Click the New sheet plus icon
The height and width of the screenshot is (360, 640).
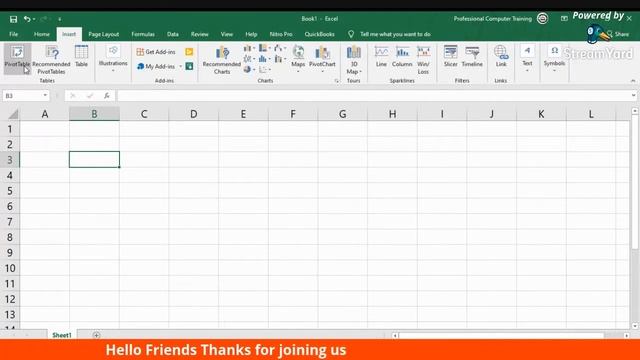point(96,335)
